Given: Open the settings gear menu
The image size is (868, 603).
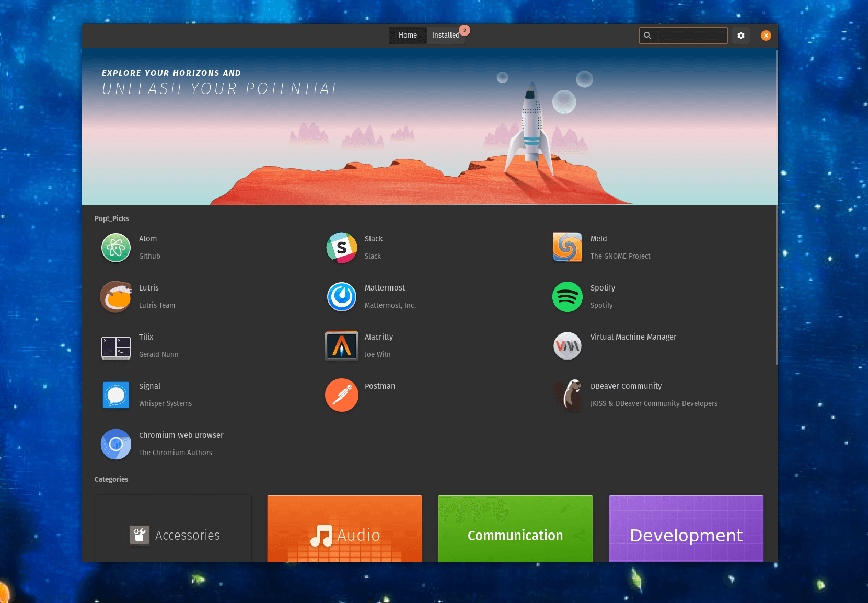Looking at the screenshot, I should 740,36.
